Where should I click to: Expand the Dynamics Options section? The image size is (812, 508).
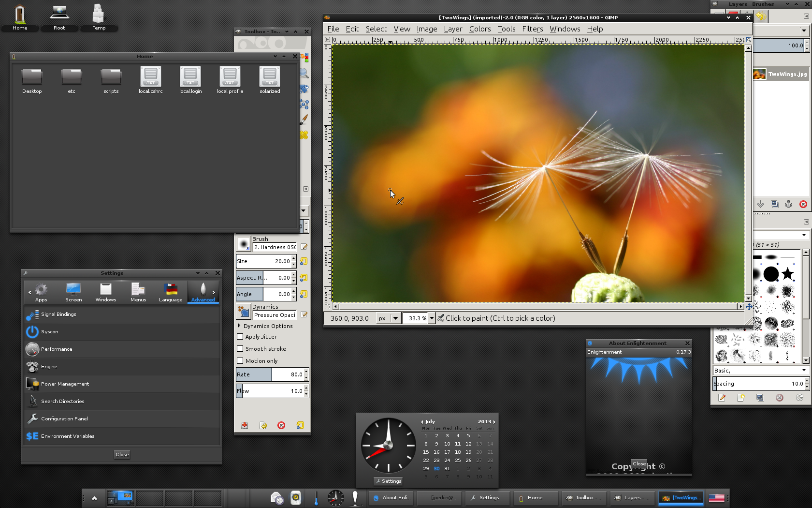pyautogui.click(x=239, y=326)
